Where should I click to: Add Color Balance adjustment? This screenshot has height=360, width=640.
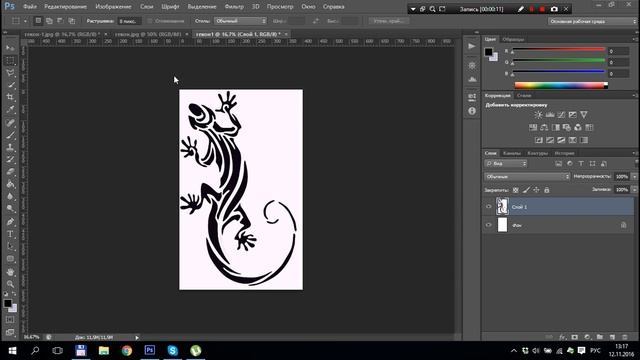point(544,128)
